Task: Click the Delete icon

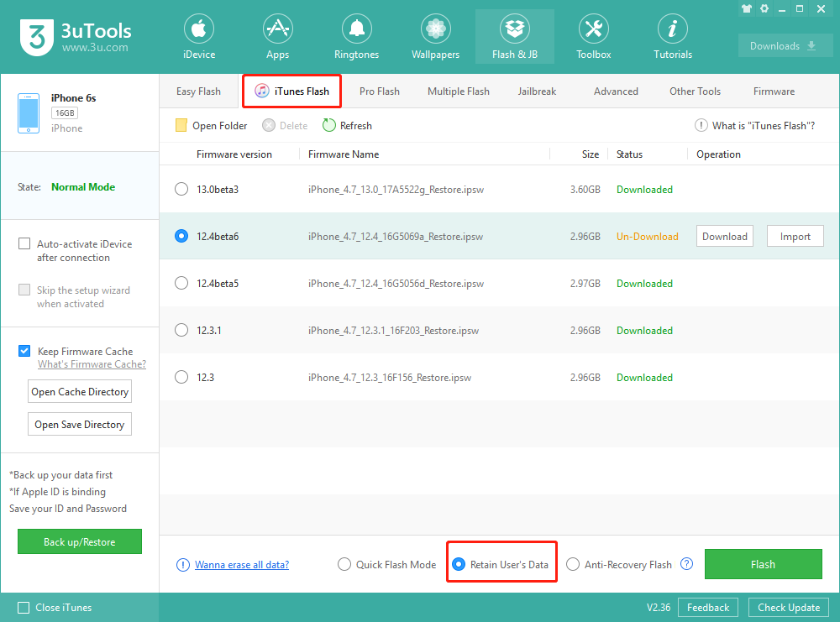Action: (x=269, y=125)
